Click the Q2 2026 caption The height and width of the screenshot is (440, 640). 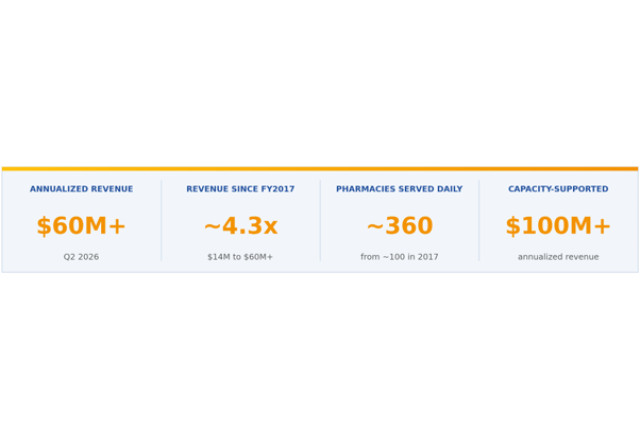point(81,257)
